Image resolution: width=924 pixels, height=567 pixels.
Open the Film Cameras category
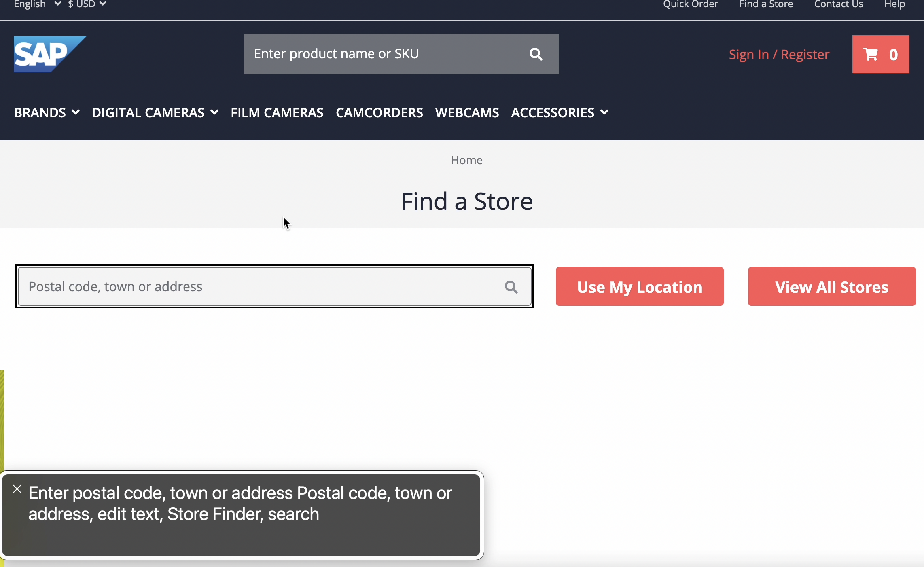tap(277, 112)
